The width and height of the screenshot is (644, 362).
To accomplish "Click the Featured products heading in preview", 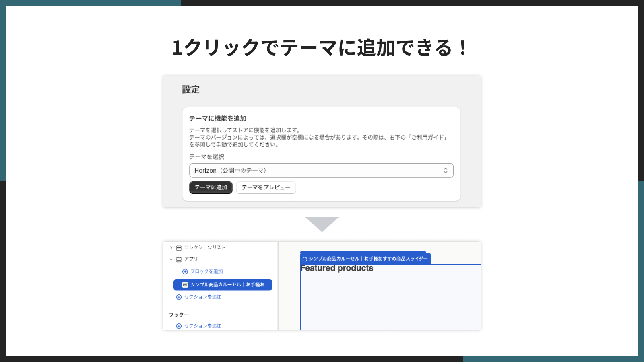I will (x=337, y=268).
